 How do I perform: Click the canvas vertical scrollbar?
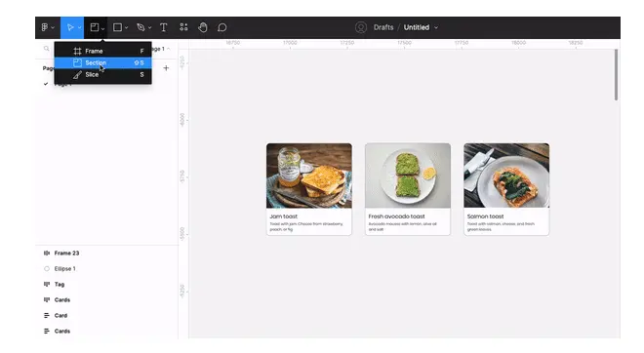[x=616, y=75]
